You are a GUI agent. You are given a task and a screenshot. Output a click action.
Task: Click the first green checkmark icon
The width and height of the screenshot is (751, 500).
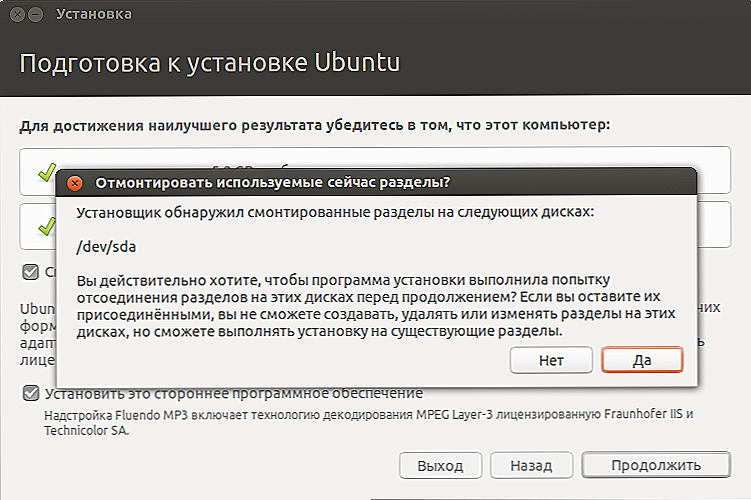(46, 173)
